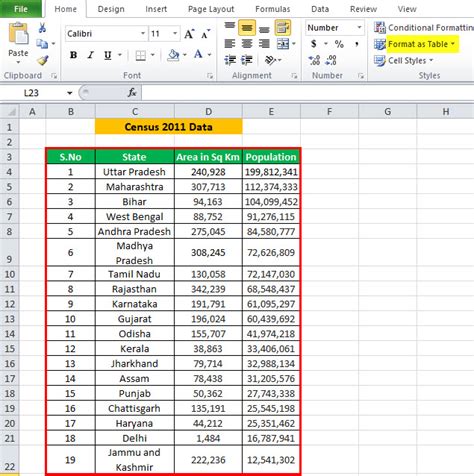Select the Format Painter brush
This screenshot has height=476, width=474.
[x=43, y=60]
